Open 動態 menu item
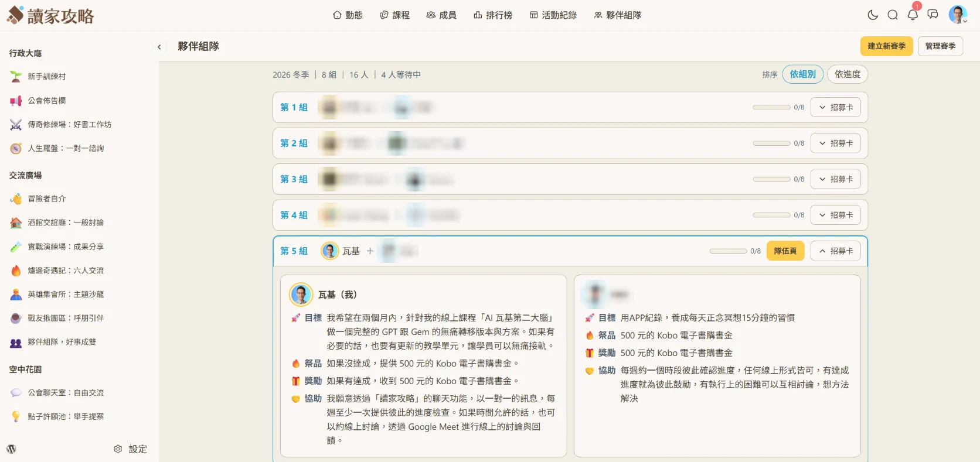 (348, 15)
